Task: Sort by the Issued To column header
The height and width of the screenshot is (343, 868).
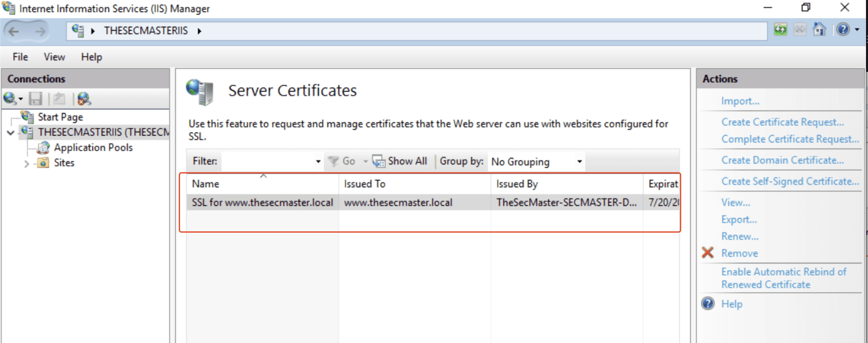Action: 415,184
